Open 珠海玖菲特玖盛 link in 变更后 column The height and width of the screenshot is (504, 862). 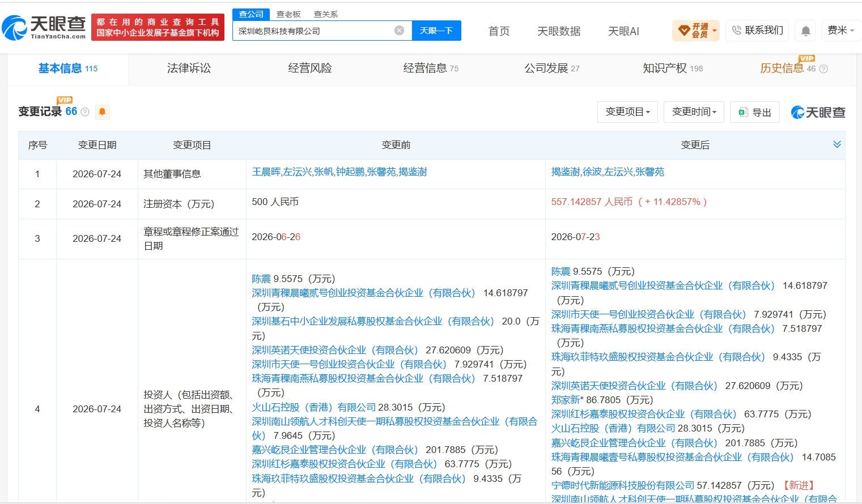(659, 357)
